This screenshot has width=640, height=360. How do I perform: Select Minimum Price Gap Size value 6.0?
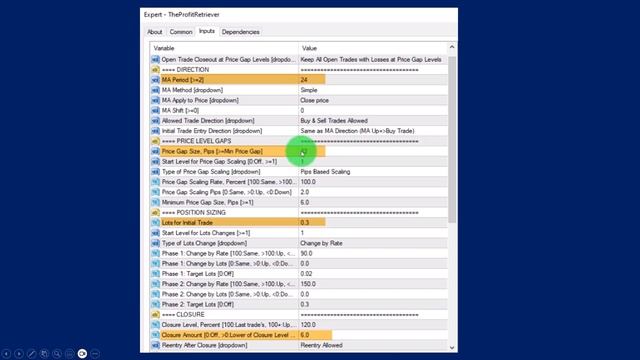(304, 202)
